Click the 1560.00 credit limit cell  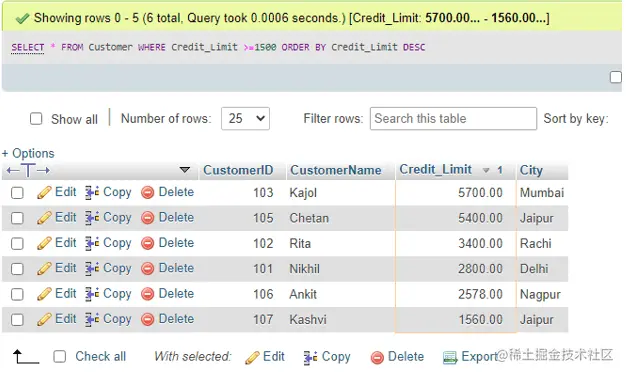456,319
